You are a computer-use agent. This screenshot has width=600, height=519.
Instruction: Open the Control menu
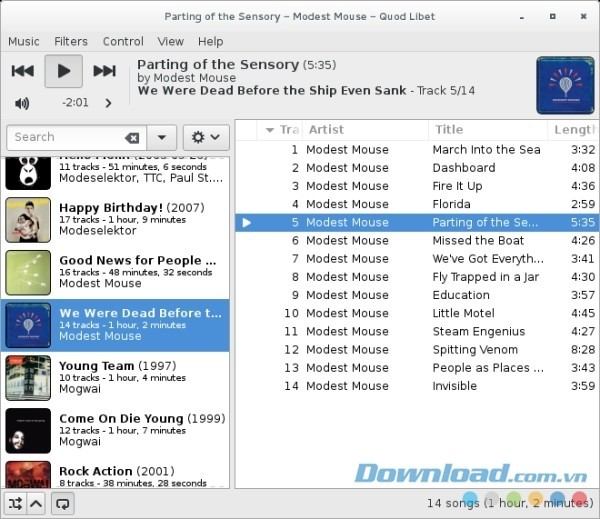pyautogui.click(x=123, y=41)
